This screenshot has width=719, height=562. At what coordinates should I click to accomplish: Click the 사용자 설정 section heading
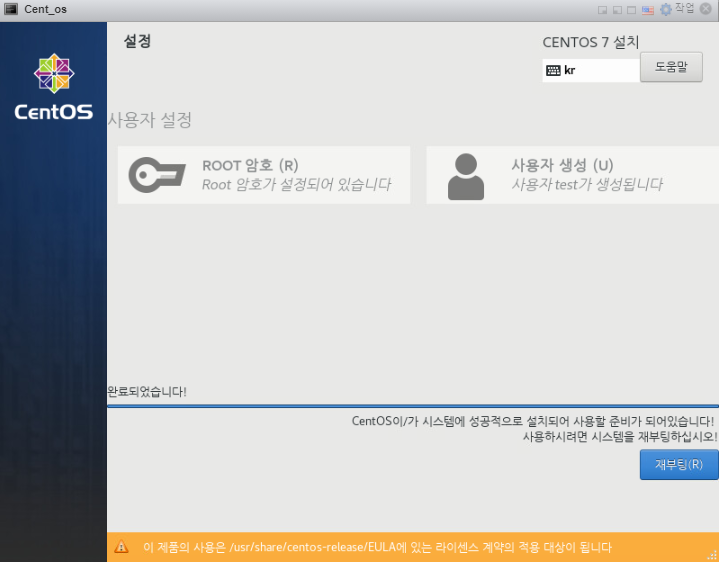[149, 120]
